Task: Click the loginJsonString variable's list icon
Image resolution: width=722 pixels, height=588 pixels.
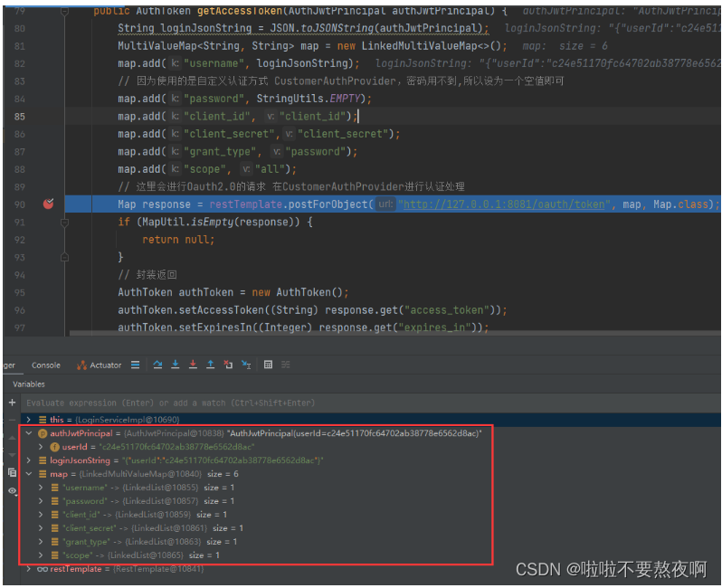Action: tap(43, 460)
